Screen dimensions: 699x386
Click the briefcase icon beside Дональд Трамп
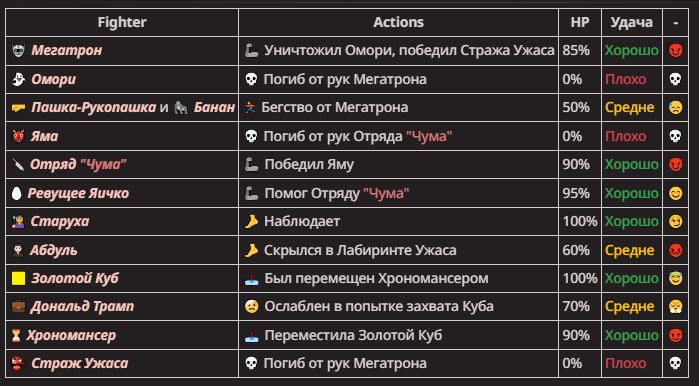click(x=18, y=307)
